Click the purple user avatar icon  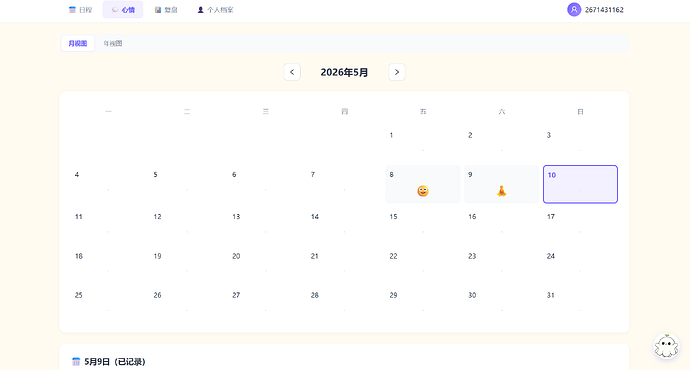pyautogui.click(x=574, y=10)
